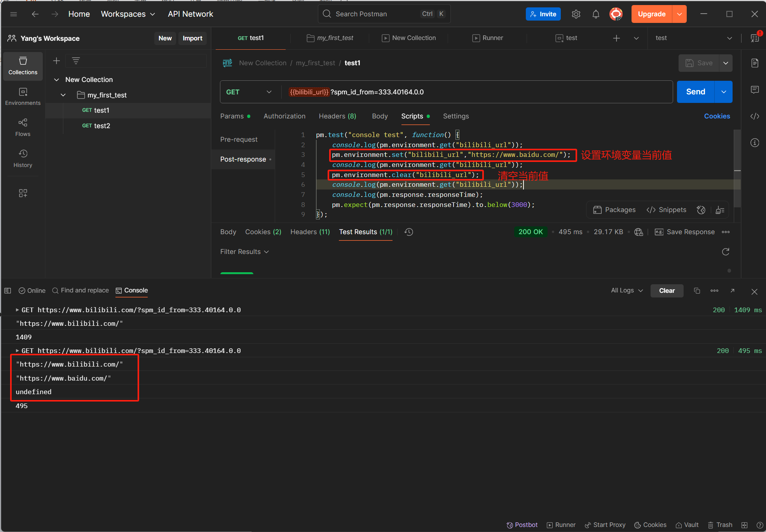Click the Postbot script assistant icon

point(701,210)
